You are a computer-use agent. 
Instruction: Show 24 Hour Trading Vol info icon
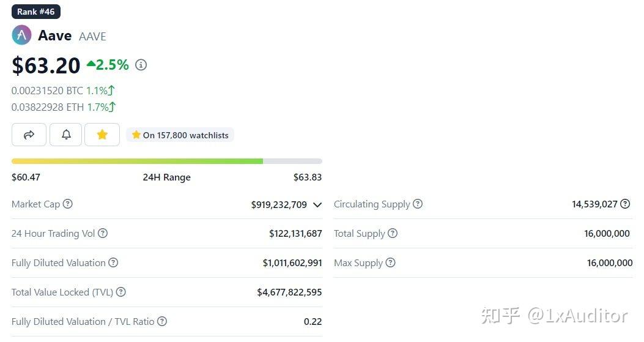click(x=103, y=233)
